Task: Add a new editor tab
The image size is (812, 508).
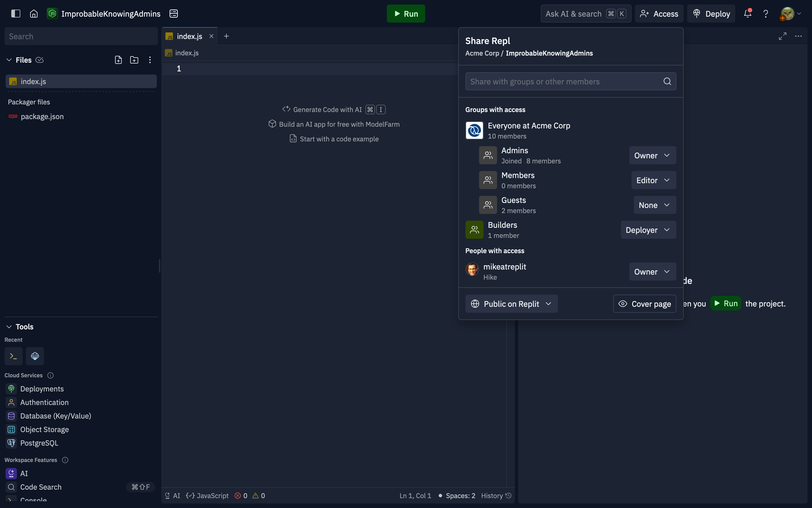Action: (x=226, y=36)
